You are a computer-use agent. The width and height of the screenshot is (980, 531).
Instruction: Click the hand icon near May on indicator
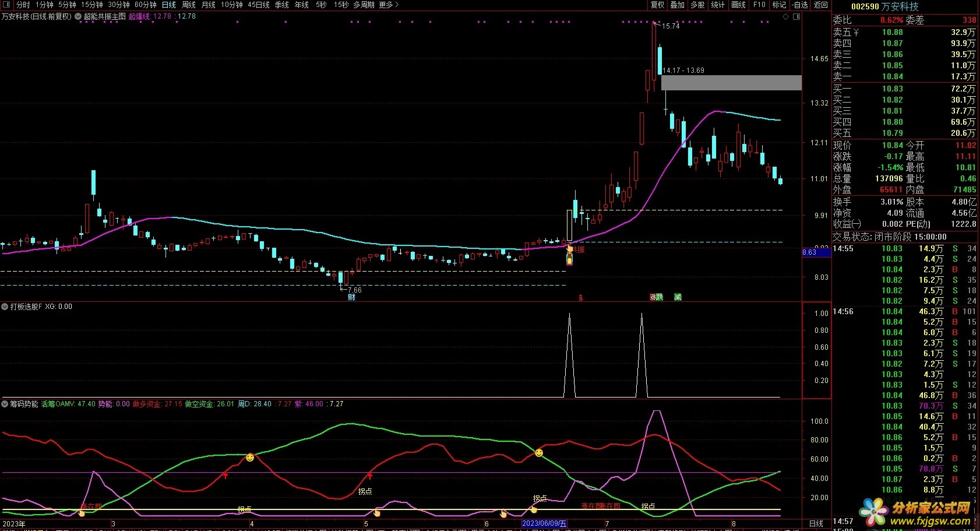(x=377, y=513)
